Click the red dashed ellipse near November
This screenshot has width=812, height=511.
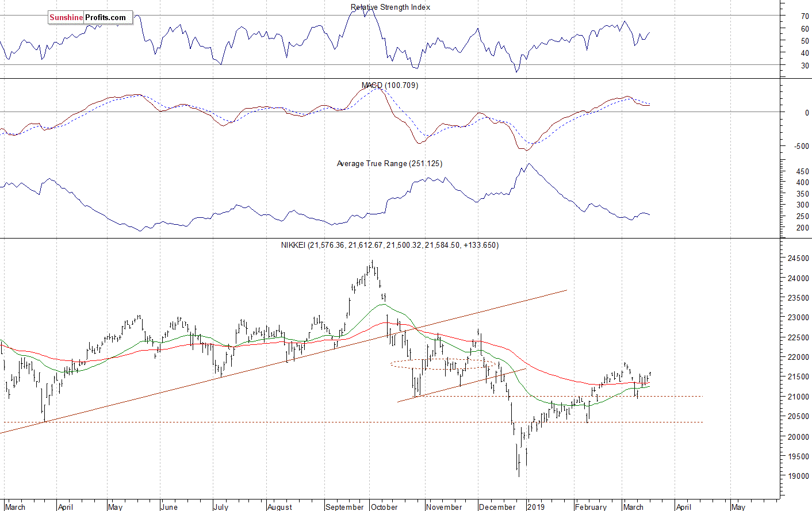(x=443, y=364)
